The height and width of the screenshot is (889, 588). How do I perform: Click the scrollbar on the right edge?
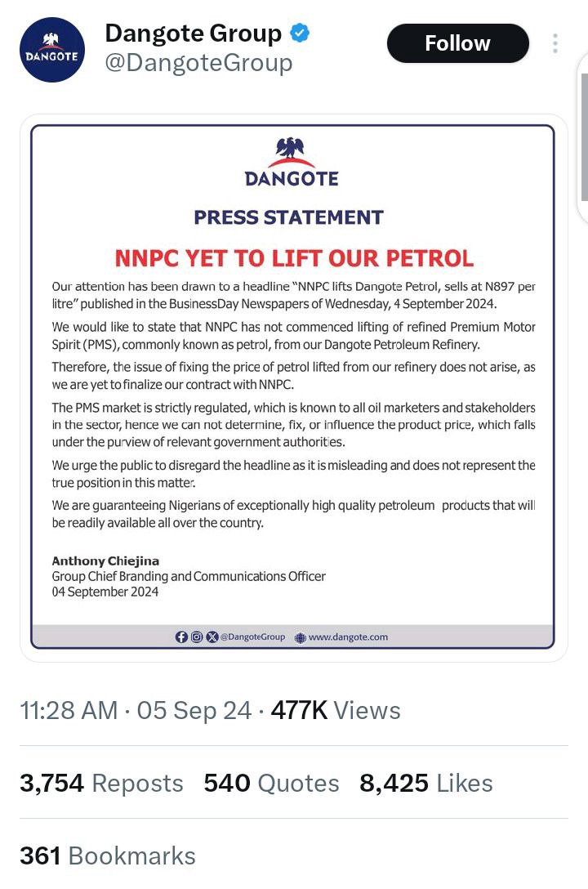point(584,137)
